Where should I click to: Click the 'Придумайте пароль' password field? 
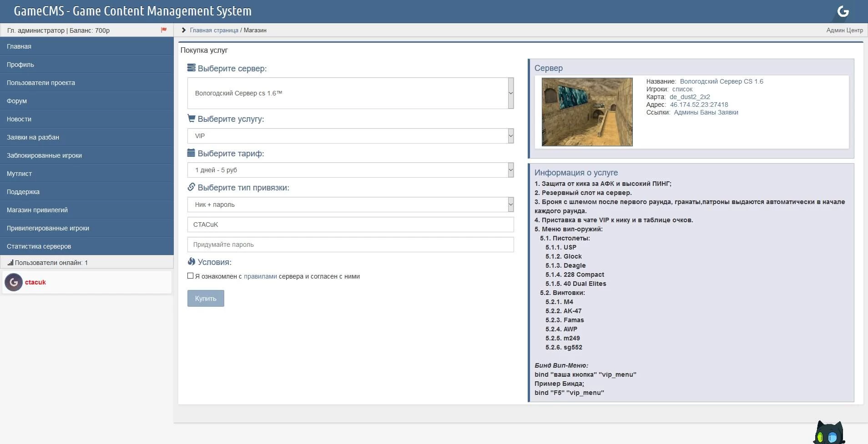(350, 244)
